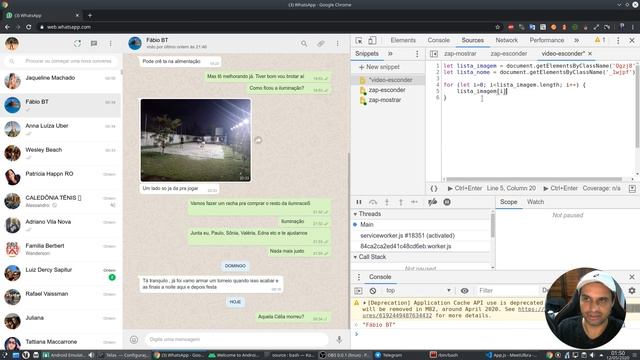Screen dimensions: 640x360
Task: Open the zap-mostrar editor tab
Action: (460, 53)
